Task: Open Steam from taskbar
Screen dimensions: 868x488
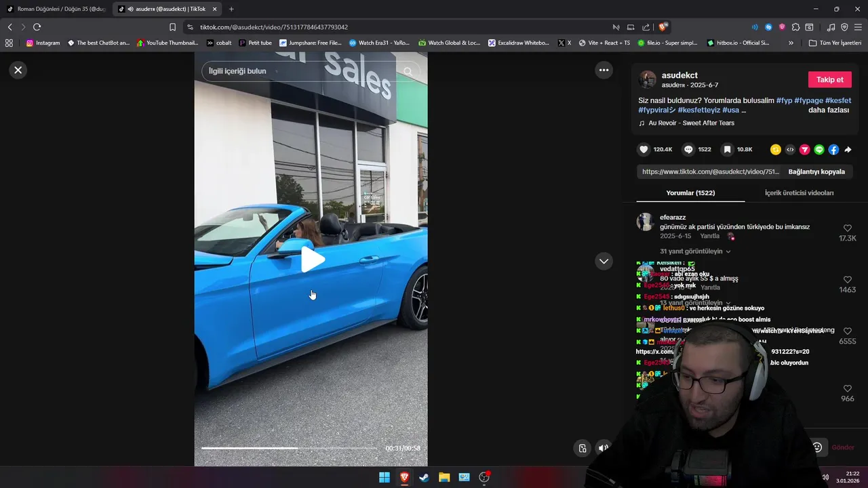Action: pos(424,477)
